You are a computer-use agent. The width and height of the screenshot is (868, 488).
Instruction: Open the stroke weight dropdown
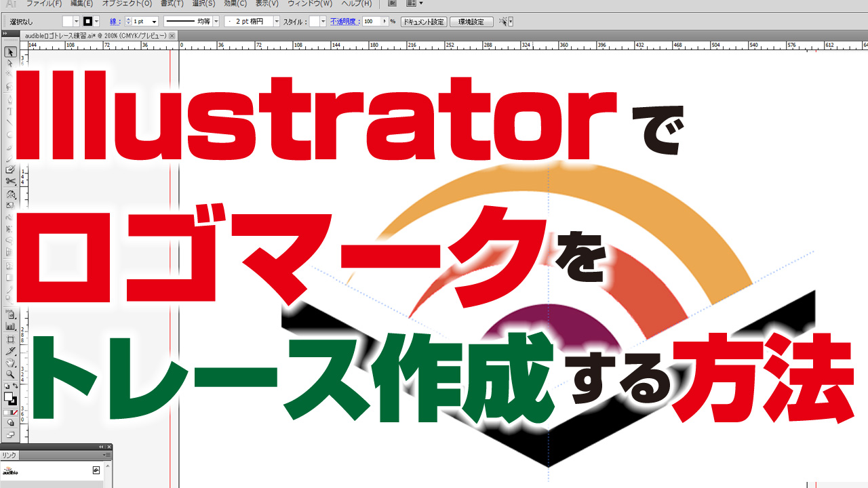point(155,22)
